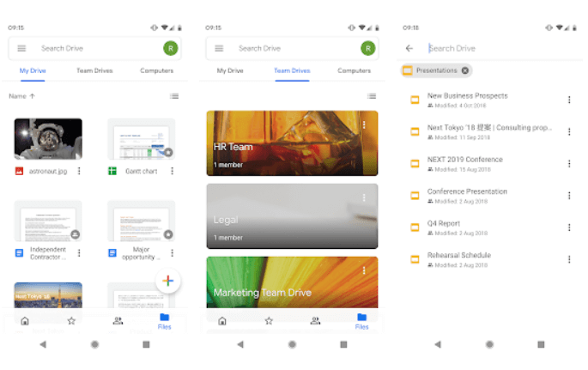The width and height of the screenshot is (588, 370).
Task: Switch to list view in My Drive screen
Action: [x=174, y=96]
